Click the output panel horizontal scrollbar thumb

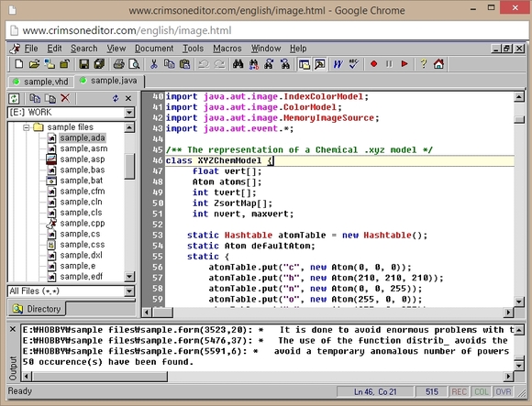pyautogui.click(x=100, y=376)
